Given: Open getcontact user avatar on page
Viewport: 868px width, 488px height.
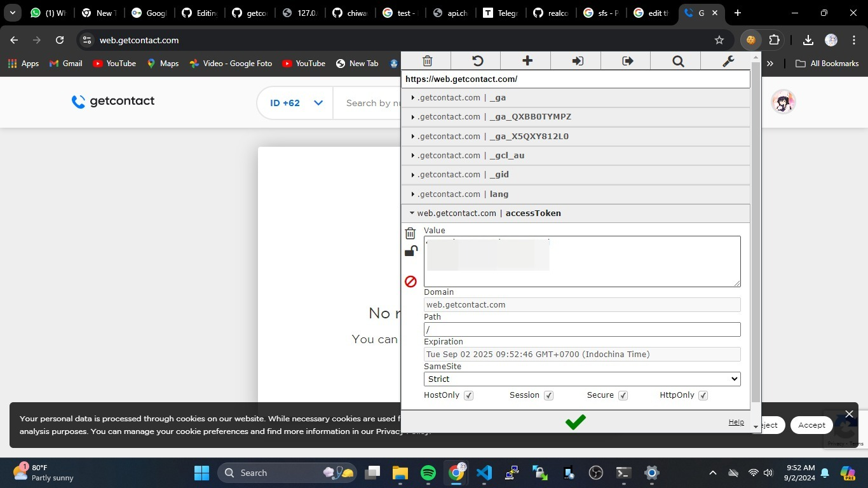Looking at the screenshot, I should (x=783, y=102).
